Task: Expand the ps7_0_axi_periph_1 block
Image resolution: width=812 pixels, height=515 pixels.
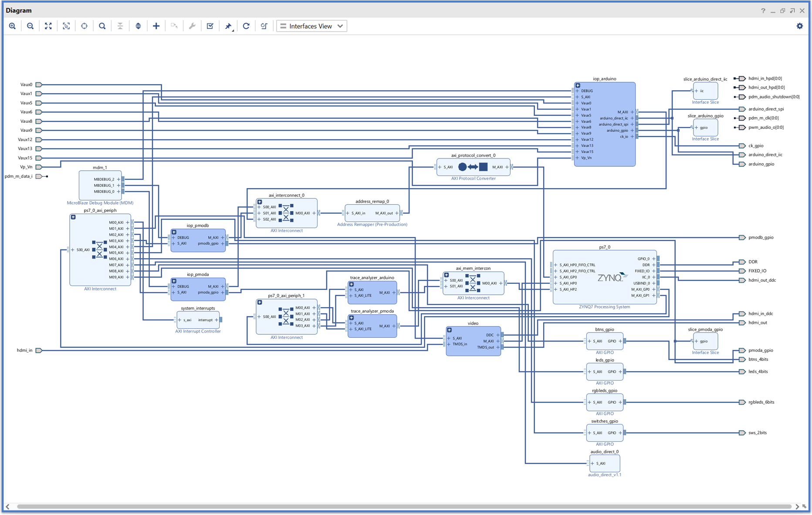Action: [260, 302]
